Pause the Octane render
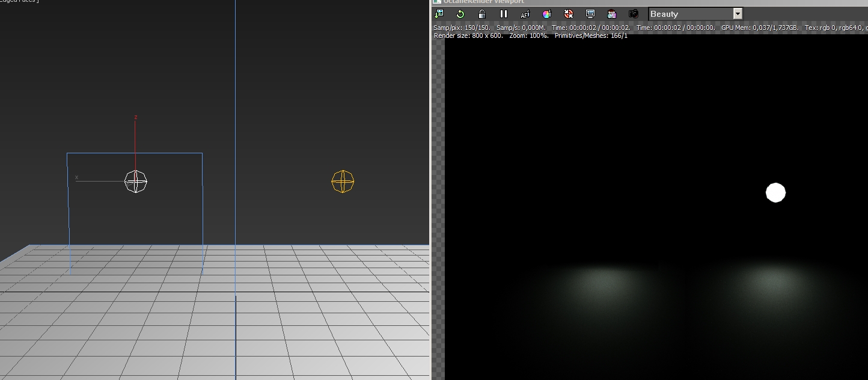Viewport: 868px width, 380px height. click(504, 14)
